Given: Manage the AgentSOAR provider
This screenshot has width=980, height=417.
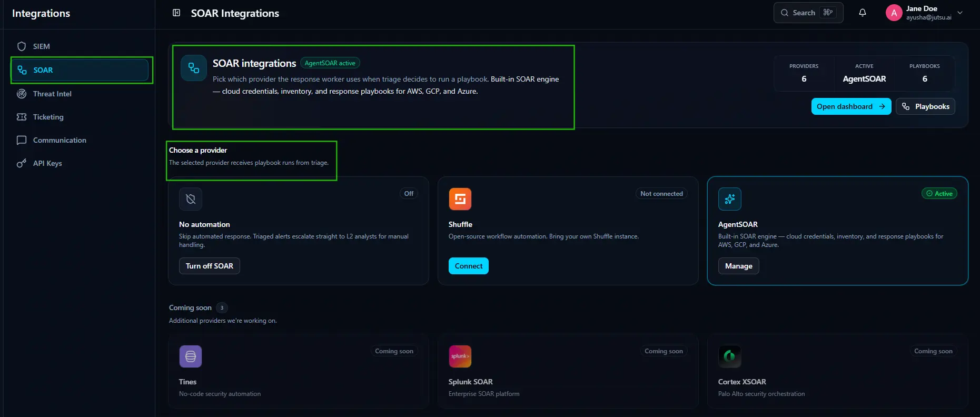Looking at the screenshot, I should (x=738, y=266).
